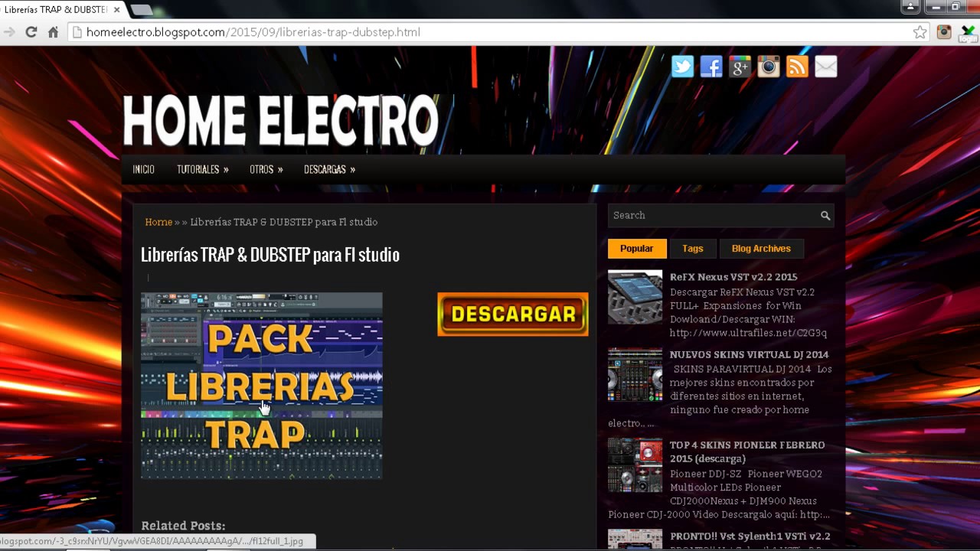This screenshot has width=980, height=551.
Task: Open the Pack Librerías Trap image
Action: (x=261, y=386)
